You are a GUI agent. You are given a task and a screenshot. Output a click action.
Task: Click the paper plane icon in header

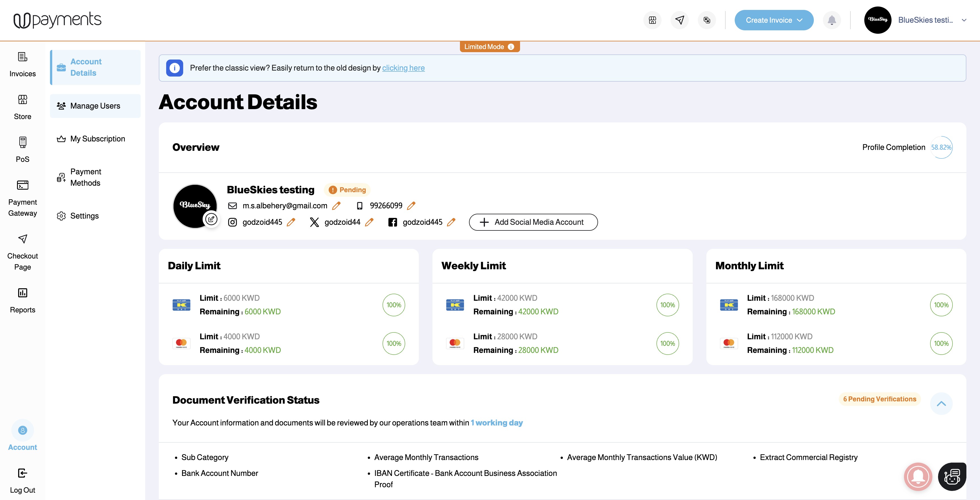click(679, 20)
